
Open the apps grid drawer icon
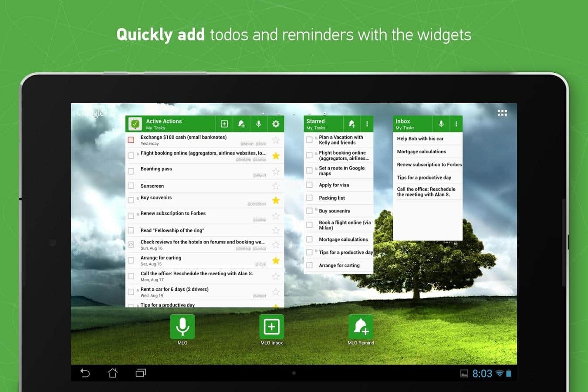[502, 113]
